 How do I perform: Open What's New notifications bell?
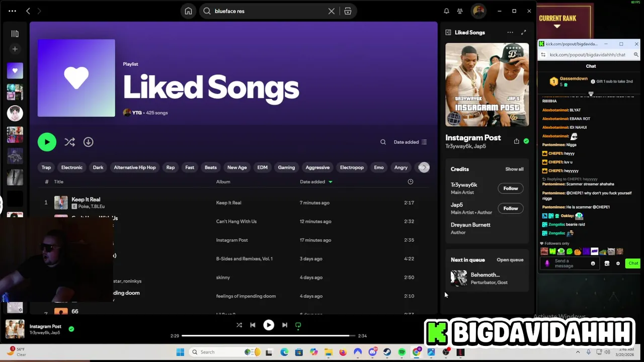446,11
